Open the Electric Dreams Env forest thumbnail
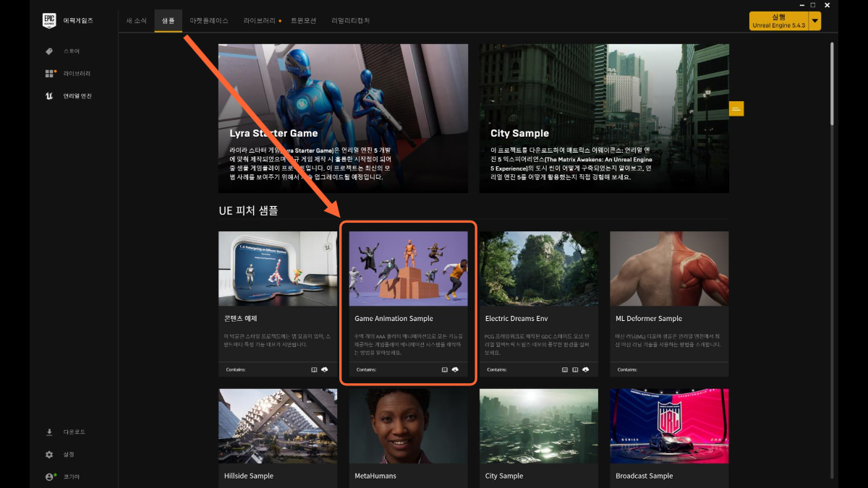Screen dimensions: 868x488 click(x=539, y=269)
